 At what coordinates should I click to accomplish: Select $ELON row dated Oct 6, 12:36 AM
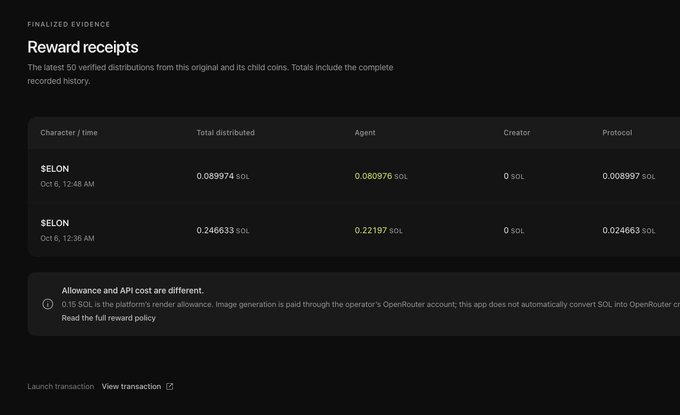click(354, 230)
